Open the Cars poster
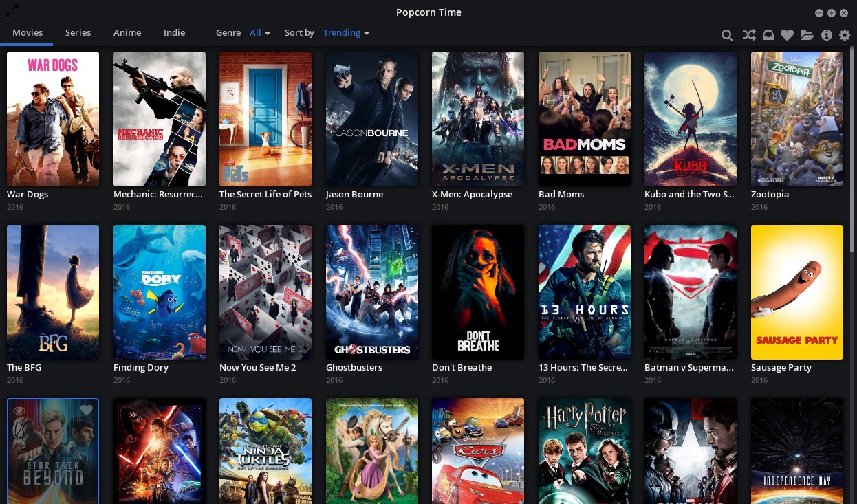The image size is (857, 504). (478, 451)
